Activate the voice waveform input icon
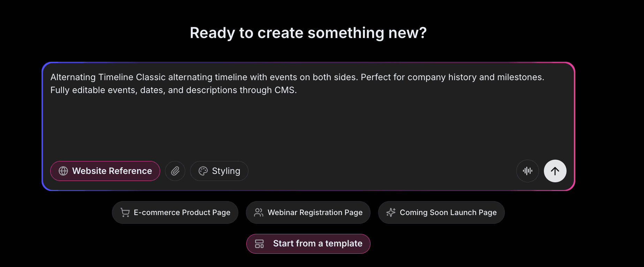644x267 pixels. coord(527,171)
